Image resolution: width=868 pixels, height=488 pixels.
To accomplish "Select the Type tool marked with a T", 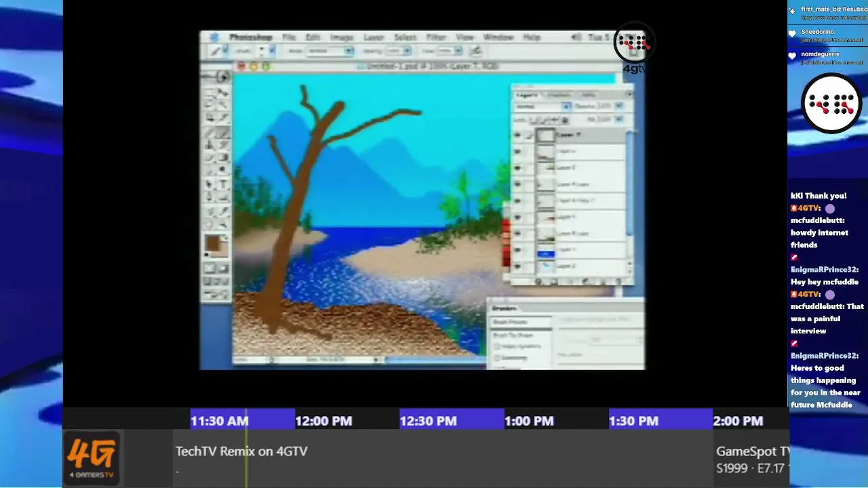I will (222, 184).
